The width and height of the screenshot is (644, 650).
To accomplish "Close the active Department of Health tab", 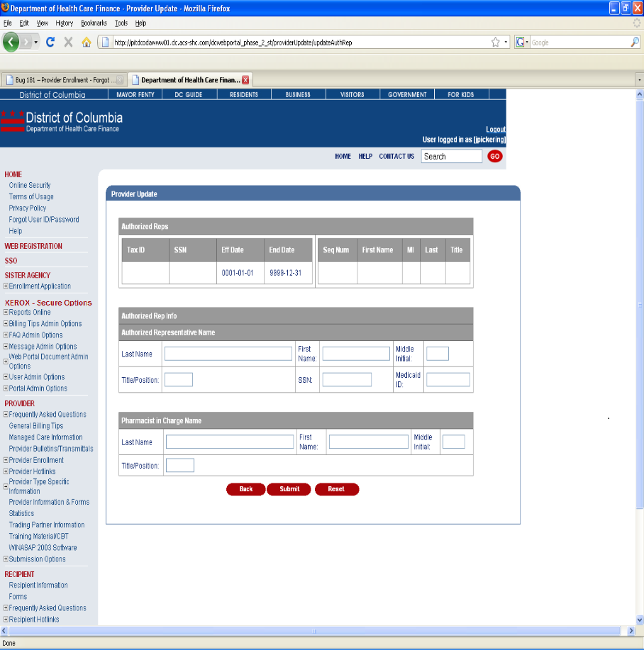I will [x=245, y=80].
